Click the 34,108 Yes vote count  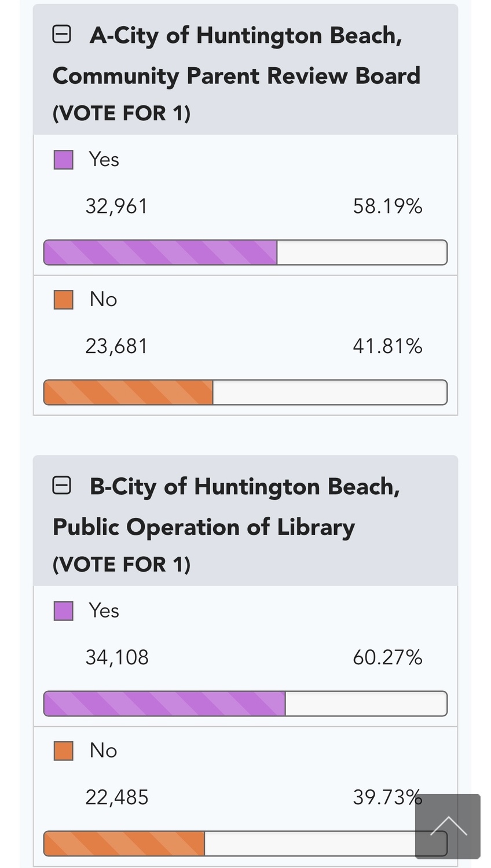click(x=117, y=658)
